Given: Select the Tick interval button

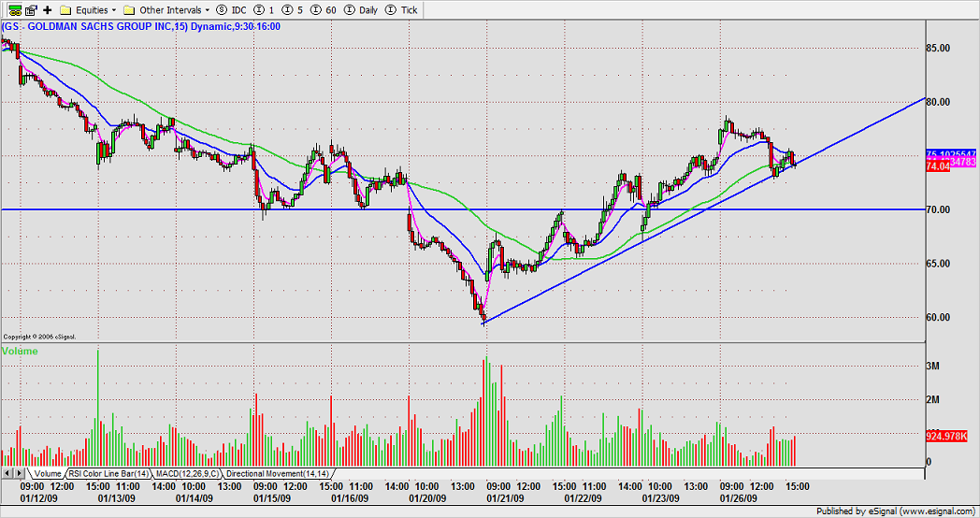Looking at the screenshot, I should pos(402,10).
